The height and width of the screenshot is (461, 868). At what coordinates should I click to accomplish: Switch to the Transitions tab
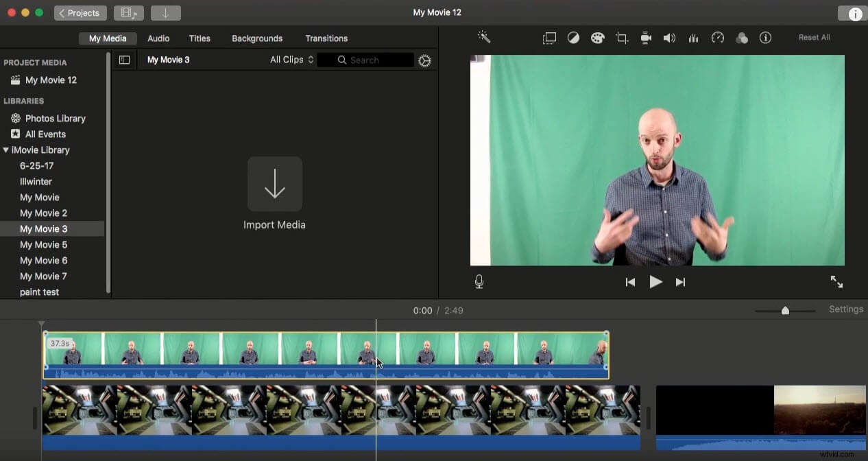(x=326, y=38)
